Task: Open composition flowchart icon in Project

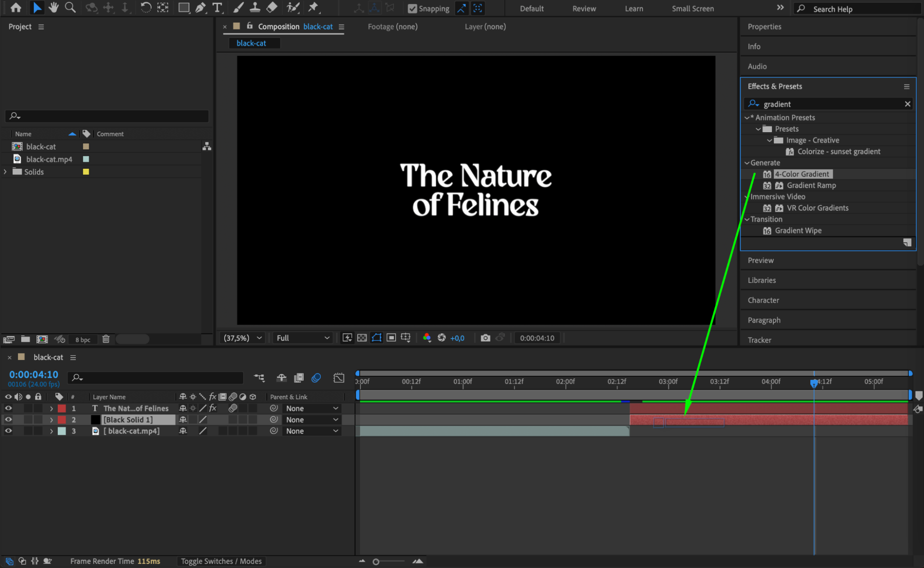Action: pyautogui.click(x=207, y=147)
